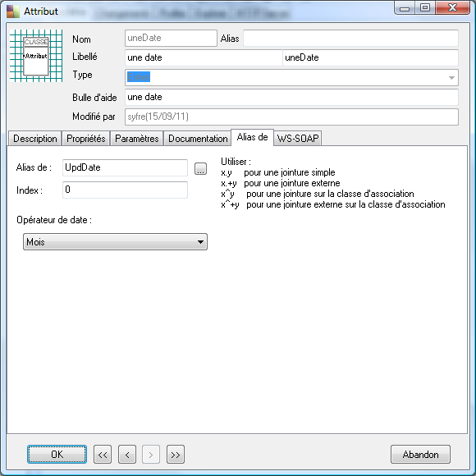The height and width of the screenshot is (476, 476).
Task: Cancel using the Abandon button
Action: (420, 455)
